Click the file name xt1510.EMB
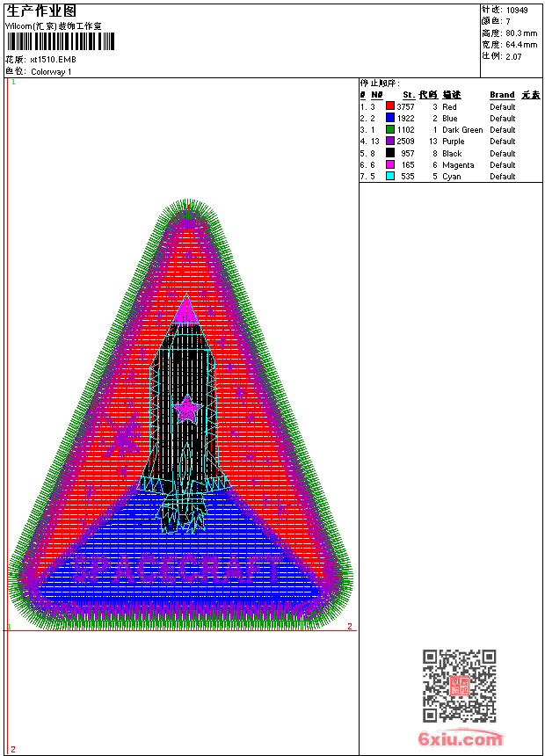This screenshot has width=545, height=756. click(x=53, y=59)
